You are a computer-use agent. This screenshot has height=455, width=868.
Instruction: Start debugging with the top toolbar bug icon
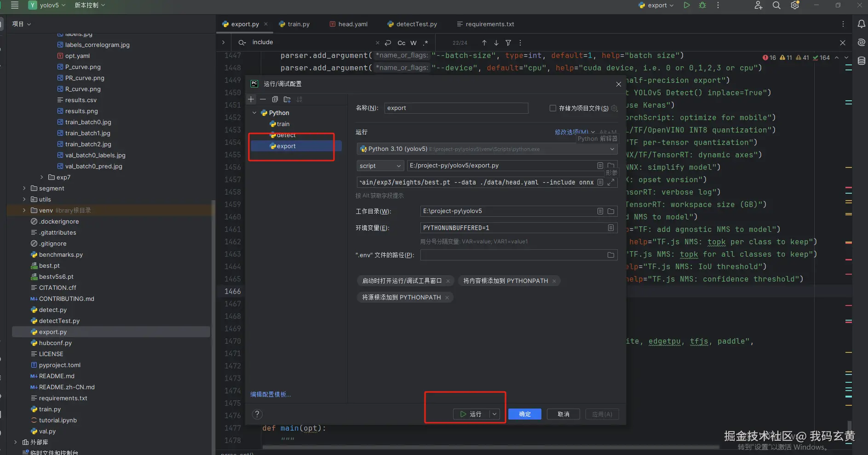[702, 5]
